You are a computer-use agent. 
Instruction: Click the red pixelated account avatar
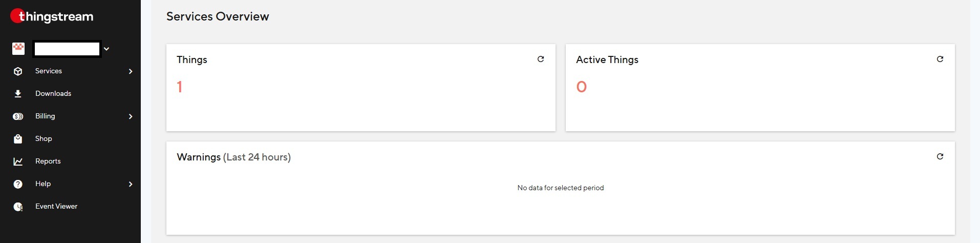point(18,49)
